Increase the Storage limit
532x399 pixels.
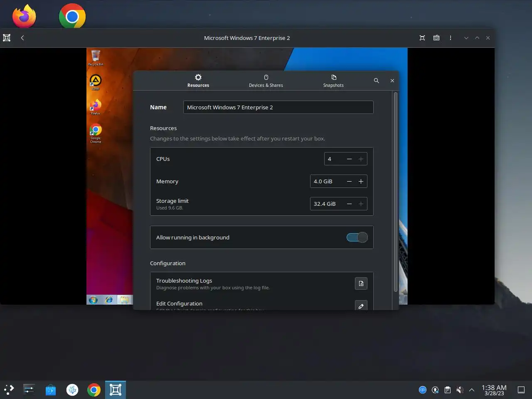click(x=361, y=204)
